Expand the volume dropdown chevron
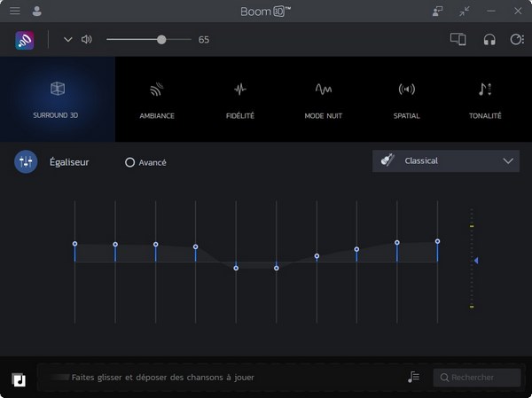This screenshot has height=398, width=532. [68, 40]
